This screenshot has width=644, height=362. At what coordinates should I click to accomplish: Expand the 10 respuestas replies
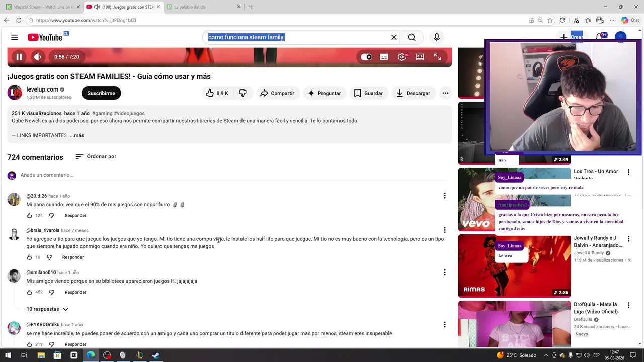[x=47, y=309]
